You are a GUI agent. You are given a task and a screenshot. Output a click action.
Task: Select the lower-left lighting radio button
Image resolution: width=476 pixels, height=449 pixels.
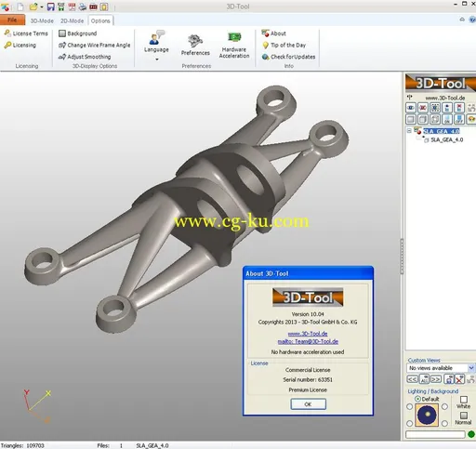pyautogui.click(x=409, y=423)
